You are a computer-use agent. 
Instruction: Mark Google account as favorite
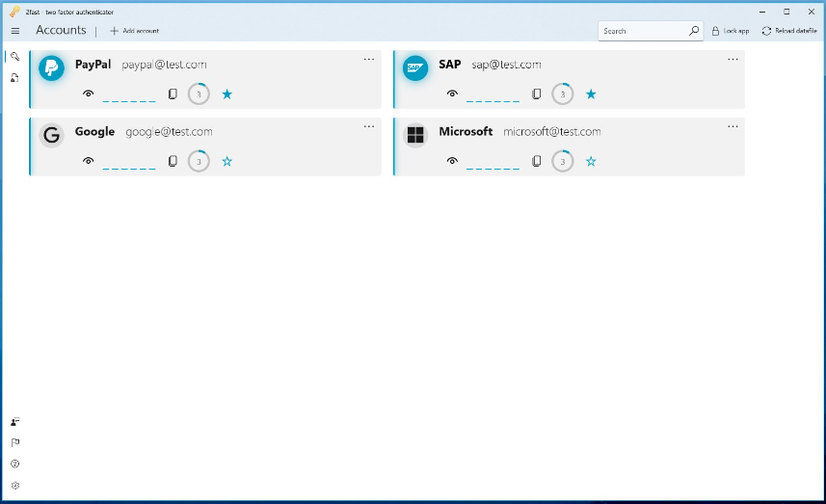(226, 161)
